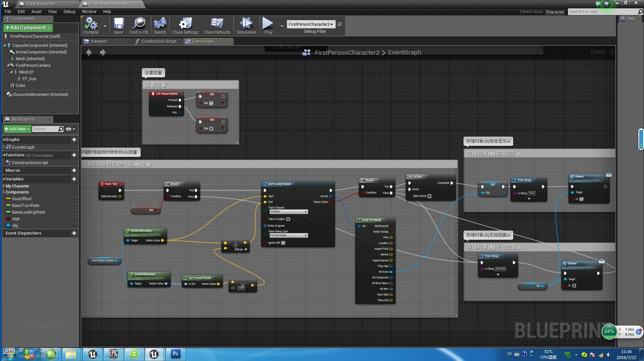The height and width of the screenshot is (361, 644).
Task: Open Photoshop from taskbar
Action: 175,354
